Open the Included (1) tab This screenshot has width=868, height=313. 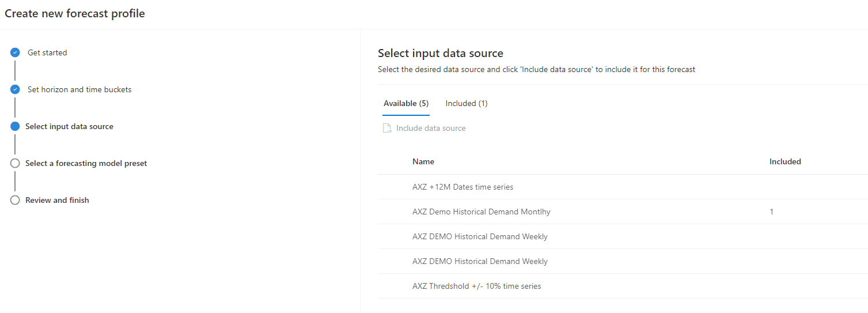pos(467,104)
